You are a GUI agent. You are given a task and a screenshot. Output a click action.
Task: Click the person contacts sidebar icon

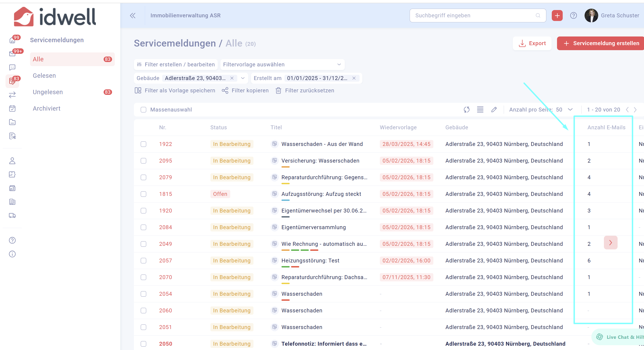(x=12, y=161)
